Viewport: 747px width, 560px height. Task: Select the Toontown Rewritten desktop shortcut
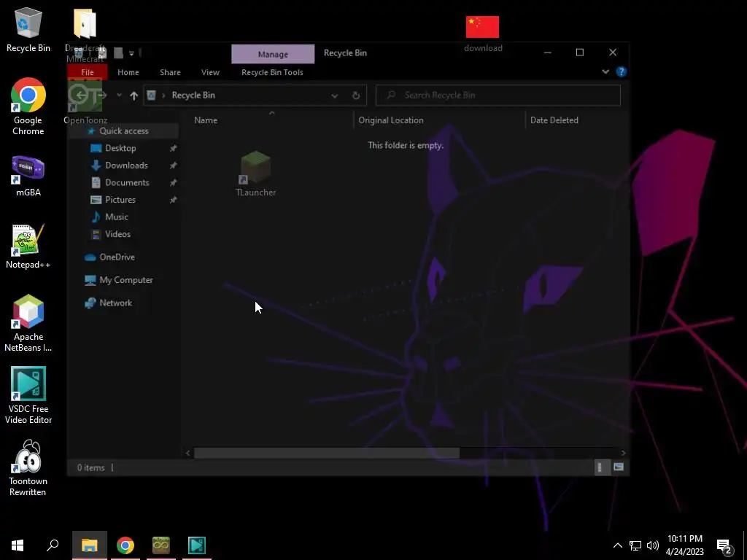[28, 468]
